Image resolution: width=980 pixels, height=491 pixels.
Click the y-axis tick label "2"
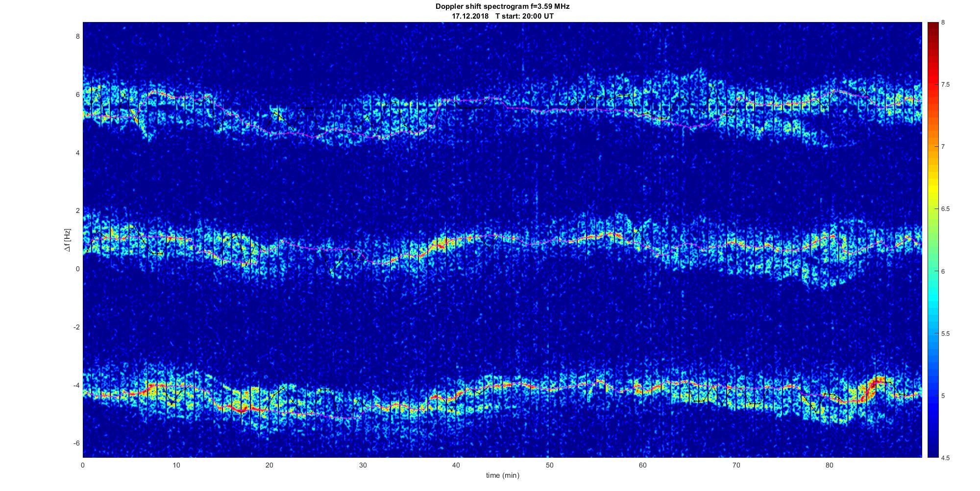77,210
